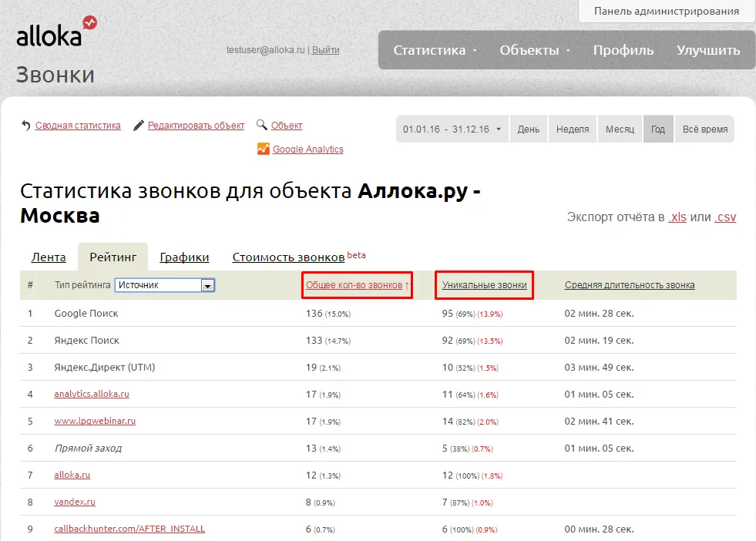Click the 133 (14.7%) total calls value
Image resolution: width=756 pixels, height=541 pixels.
328,341
